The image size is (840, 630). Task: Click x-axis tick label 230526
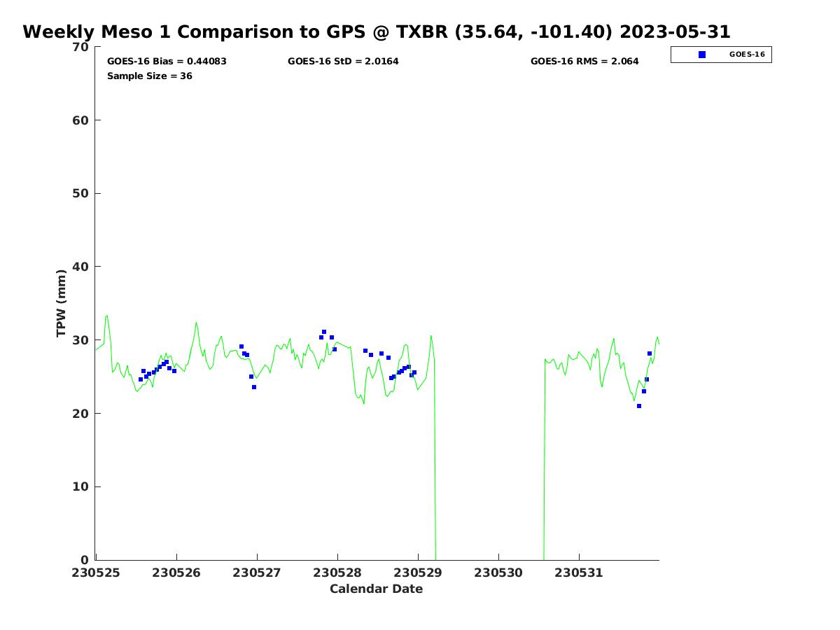(x=176, y=573)
